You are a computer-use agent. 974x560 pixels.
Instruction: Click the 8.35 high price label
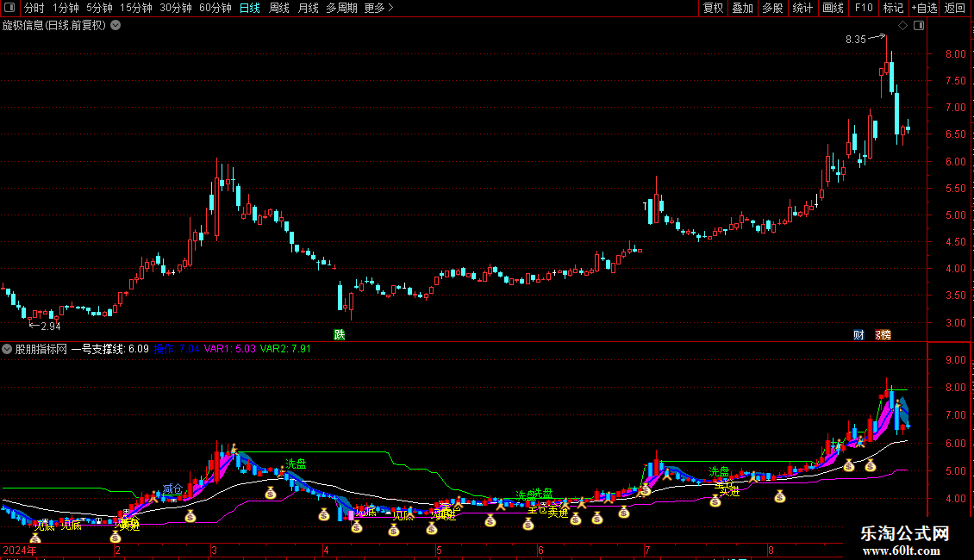pyautogui.click(x=855, y=40)
